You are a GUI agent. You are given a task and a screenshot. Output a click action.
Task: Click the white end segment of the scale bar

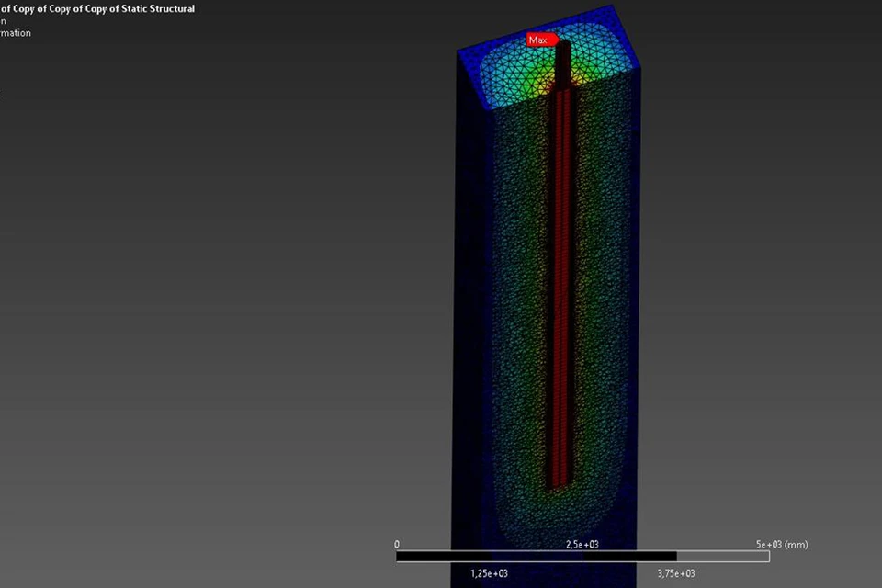[x=723, y=557]
